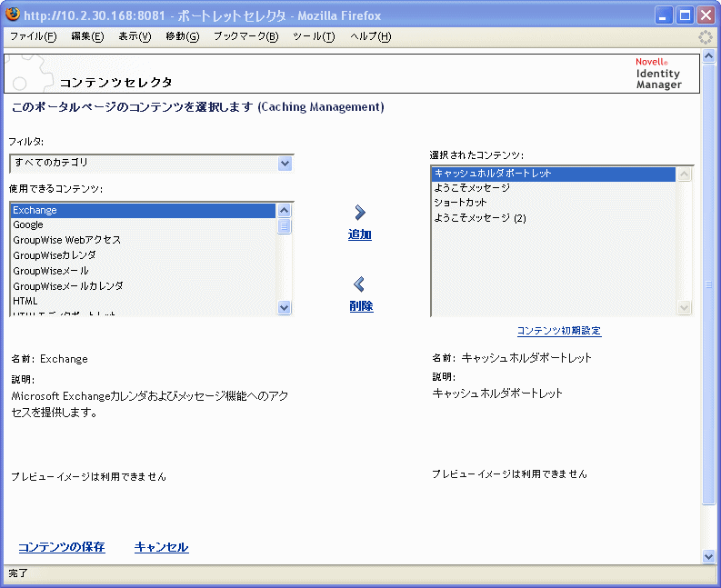
Task: Open the ファイル(F) menu
Action: coord(33,36)
